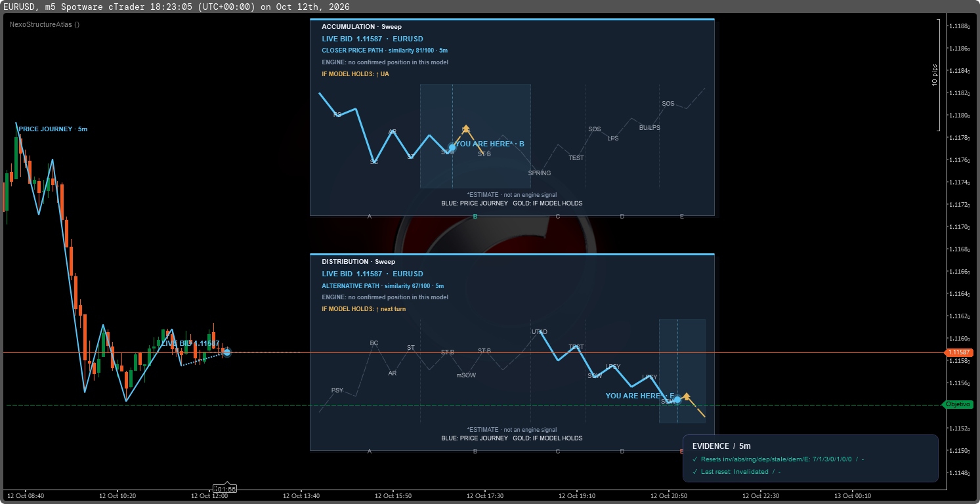Click the Resets inv/abs/rng/dep/stale/dem/E evidence line
980x504 pixels.
tap(782, 459)
